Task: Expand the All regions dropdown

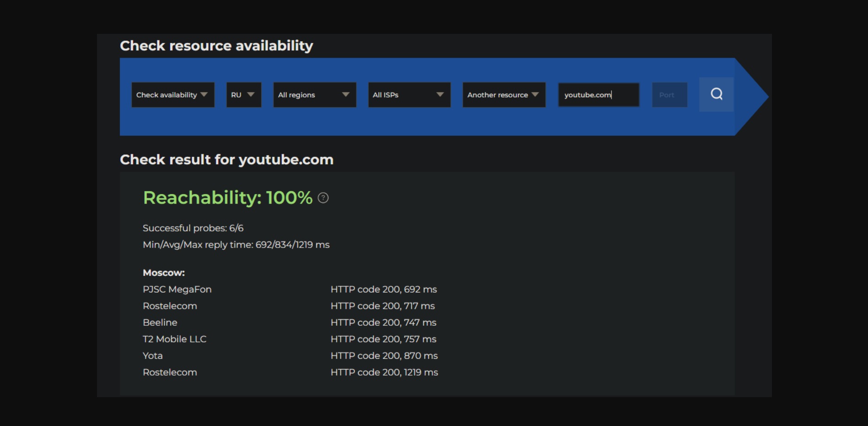Action: [x=315, y=95]
